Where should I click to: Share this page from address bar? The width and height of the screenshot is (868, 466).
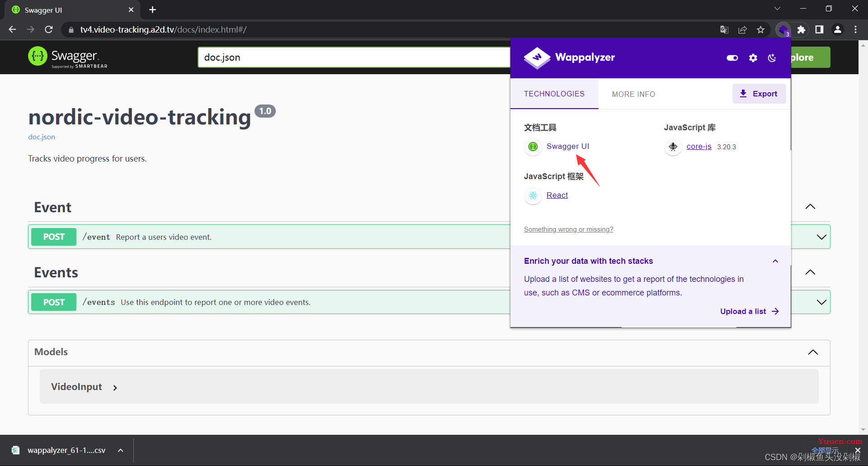(x=742, y=30)
